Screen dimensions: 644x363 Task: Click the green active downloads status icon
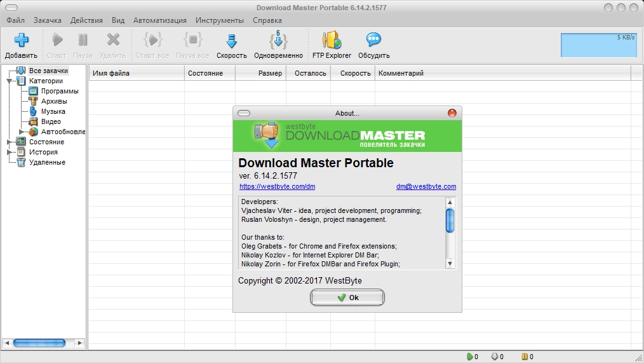470,357
